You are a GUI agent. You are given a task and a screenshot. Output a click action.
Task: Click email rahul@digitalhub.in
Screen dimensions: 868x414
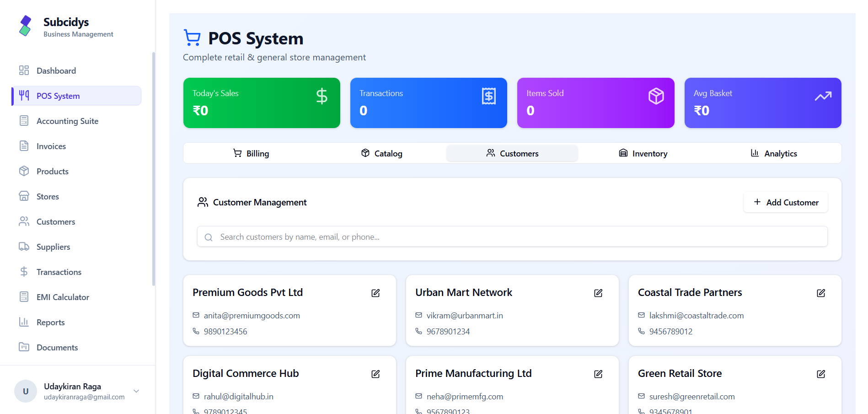point(239,396)
